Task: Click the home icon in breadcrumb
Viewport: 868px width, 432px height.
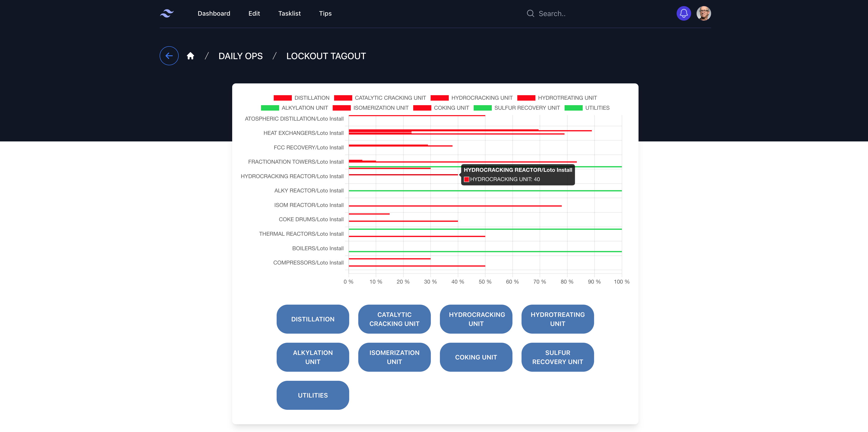Action: [x=190, y=56]
